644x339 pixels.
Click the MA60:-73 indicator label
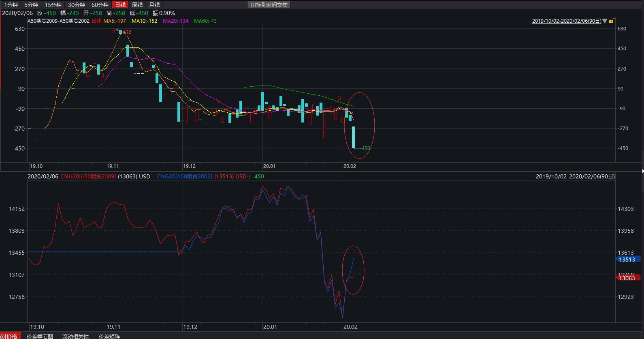tap(205, 21)
